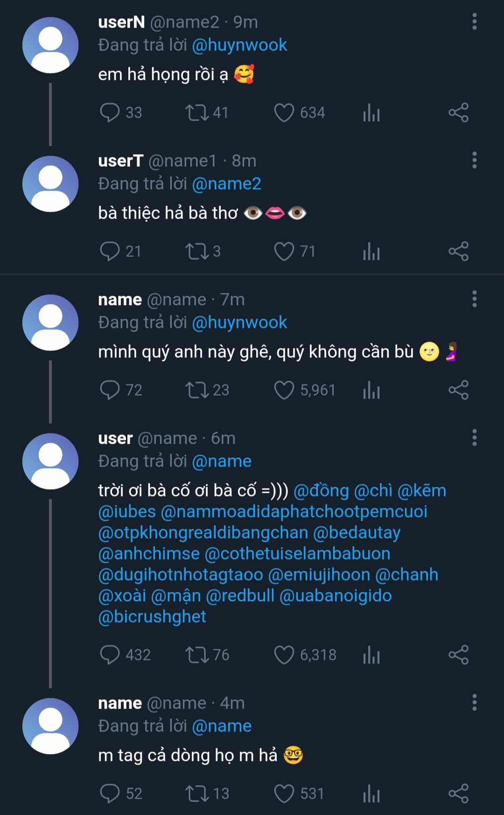Open more options for userT's tweet
The image size is (504, 815).
pyautogui.click(x=474, y=161)
